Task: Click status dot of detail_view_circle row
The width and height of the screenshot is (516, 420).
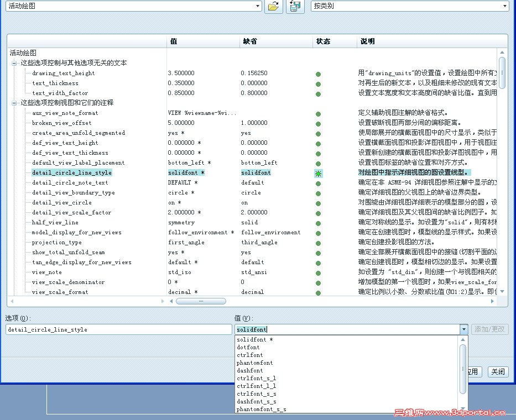Action: 318,203
